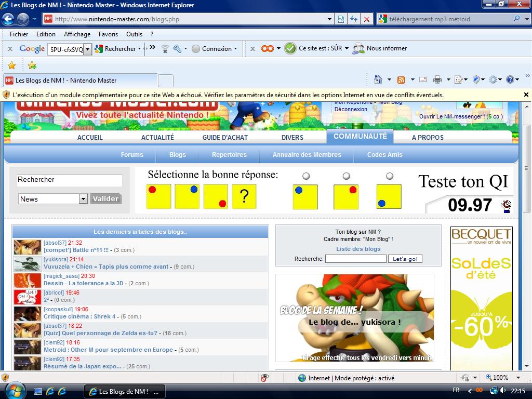Click the Déconnexion link
This screenshot has height=399, width=532.
click(351, 109)
